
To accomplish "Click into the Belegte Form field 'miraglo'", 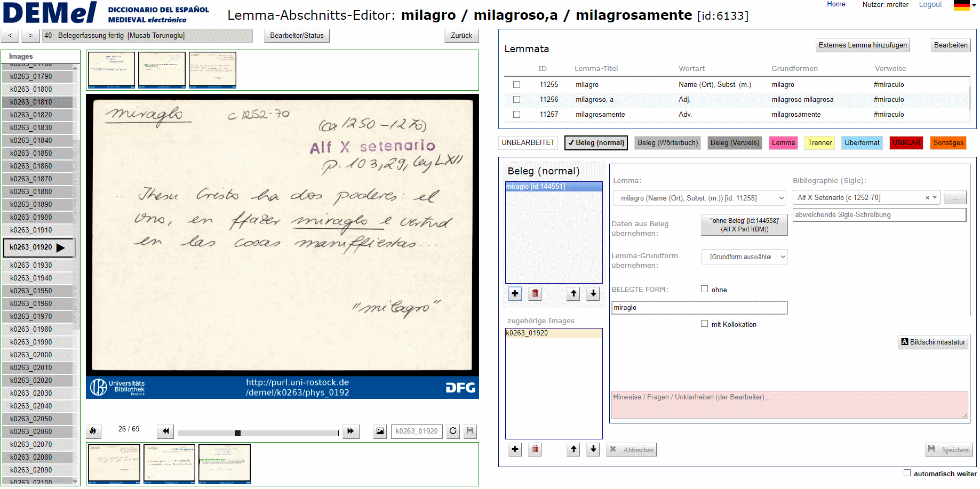I will tap(699, 308).
